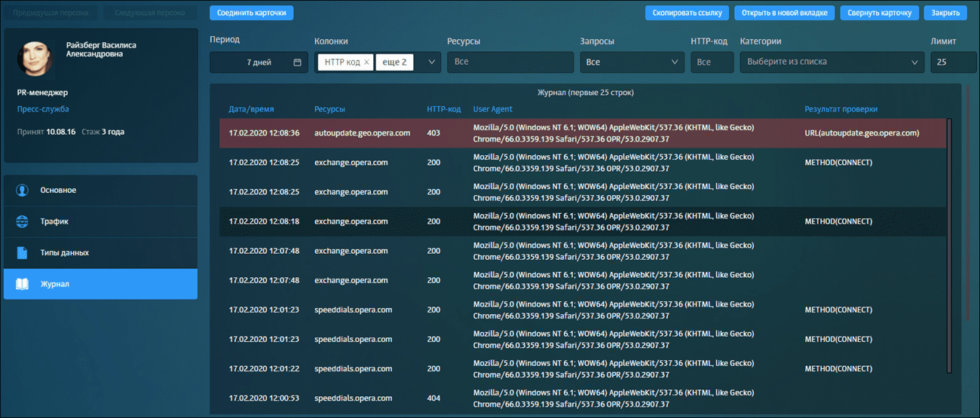Click the Лимит input field

(948, 63)
